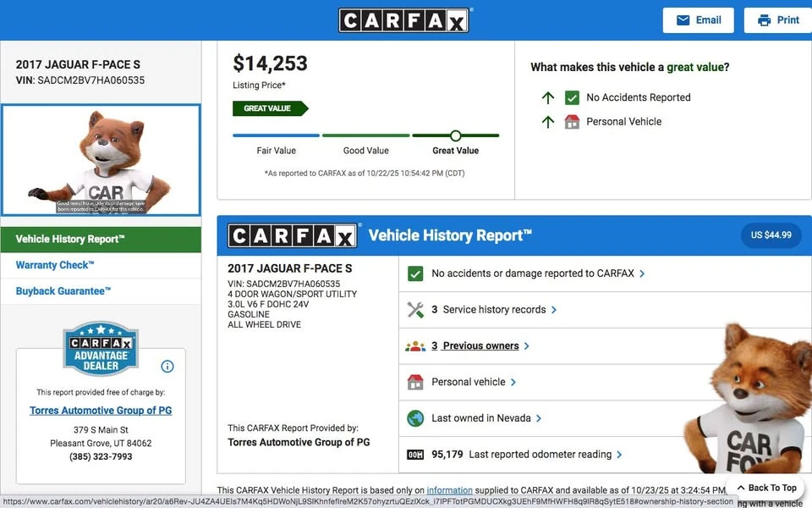Viewport: 812px width, 508px height.
Task: Click the up arrow beside Personal Vehicle
Action: pyautogui.click(x=548, y=122)
